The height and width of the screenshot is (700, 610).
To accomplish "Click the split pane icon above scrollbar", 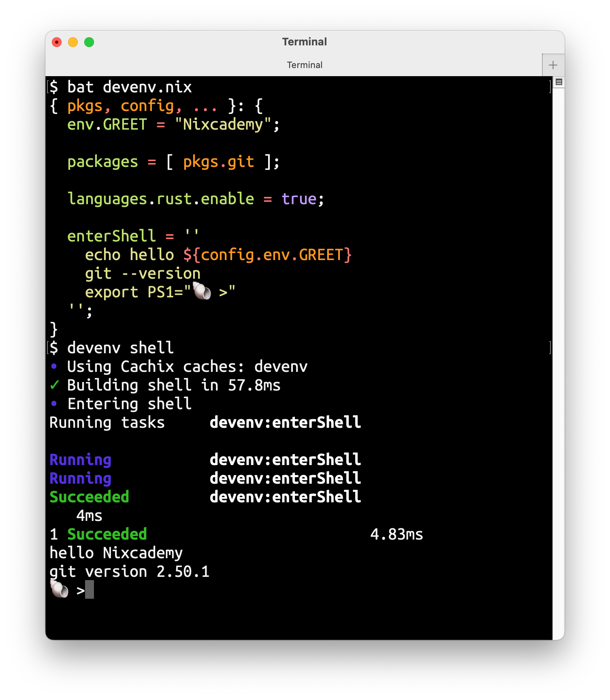I will pyautogui.click(x=559, y=82).
